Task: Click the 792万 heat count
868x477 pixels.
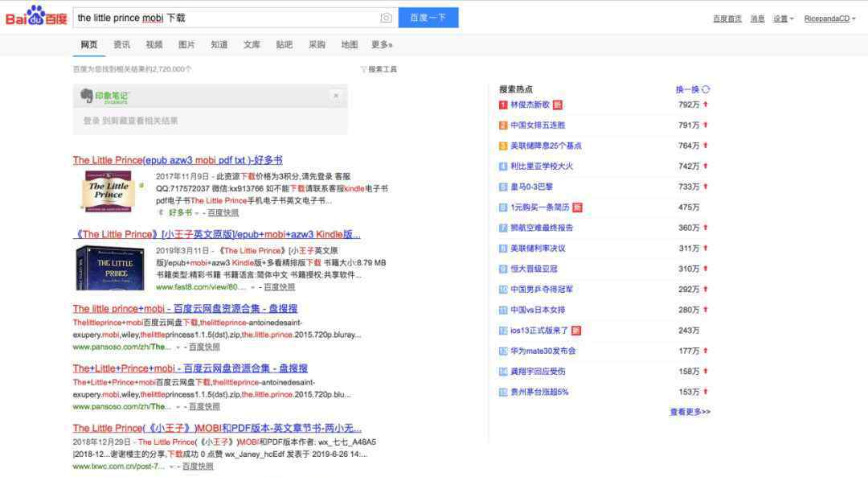Action: coord(689,105)
